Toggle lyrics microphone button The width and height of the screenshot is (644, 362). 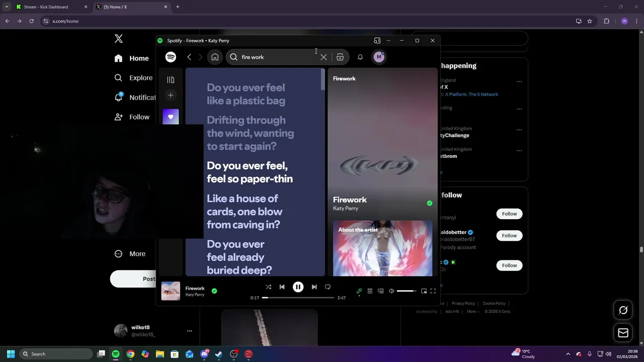359,291
